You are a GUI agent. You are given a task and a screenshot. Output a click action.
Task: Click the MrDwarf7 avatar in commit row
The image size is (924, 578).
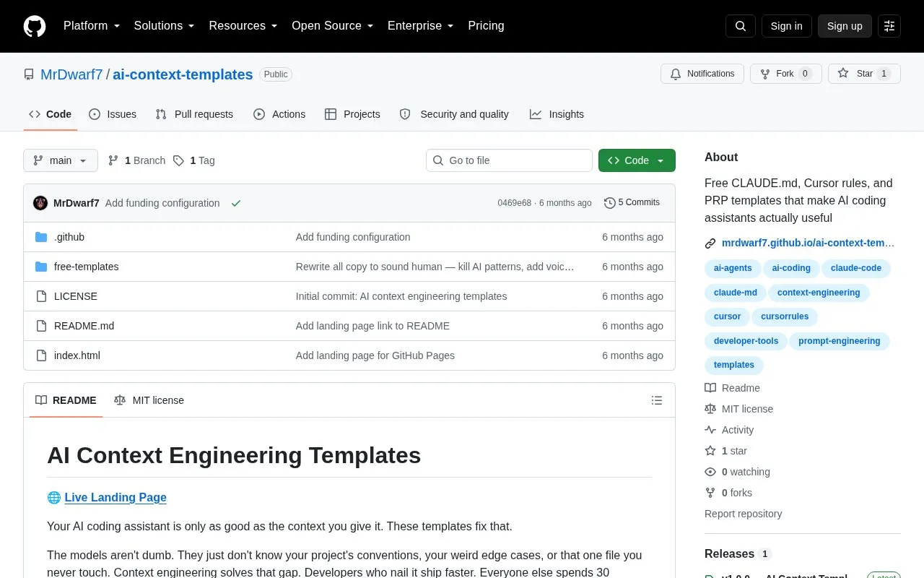coord(40,203)
